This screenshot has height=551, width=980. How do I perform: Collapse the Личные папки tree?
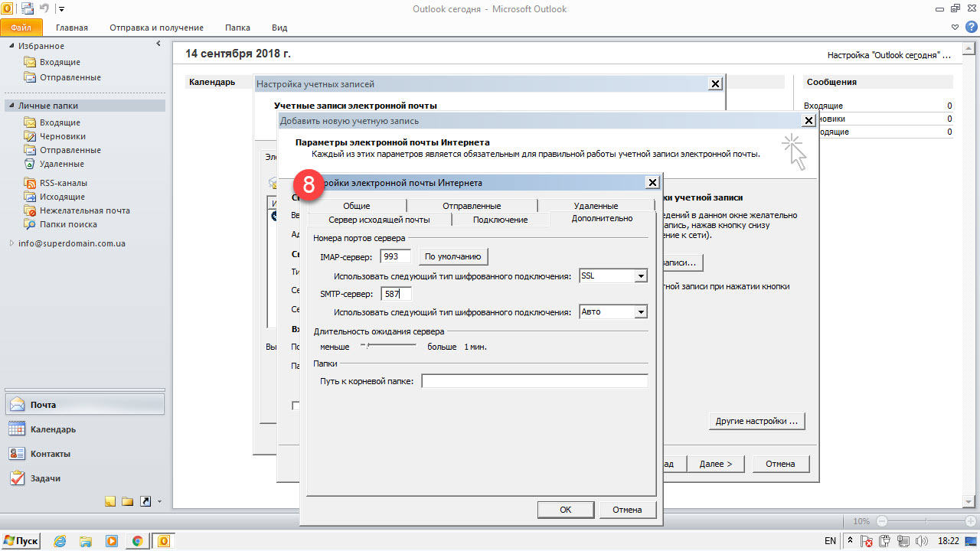pos(11,106)
